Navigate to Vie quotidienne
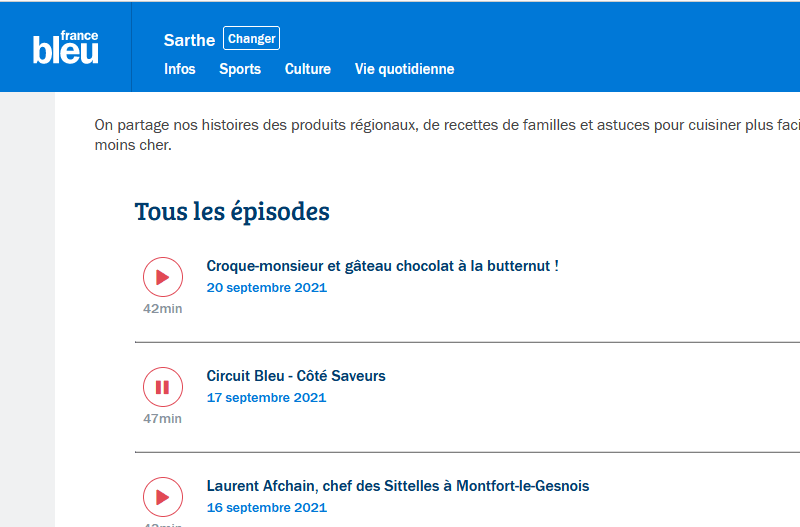The image size is (800, 527). [404, 69]
